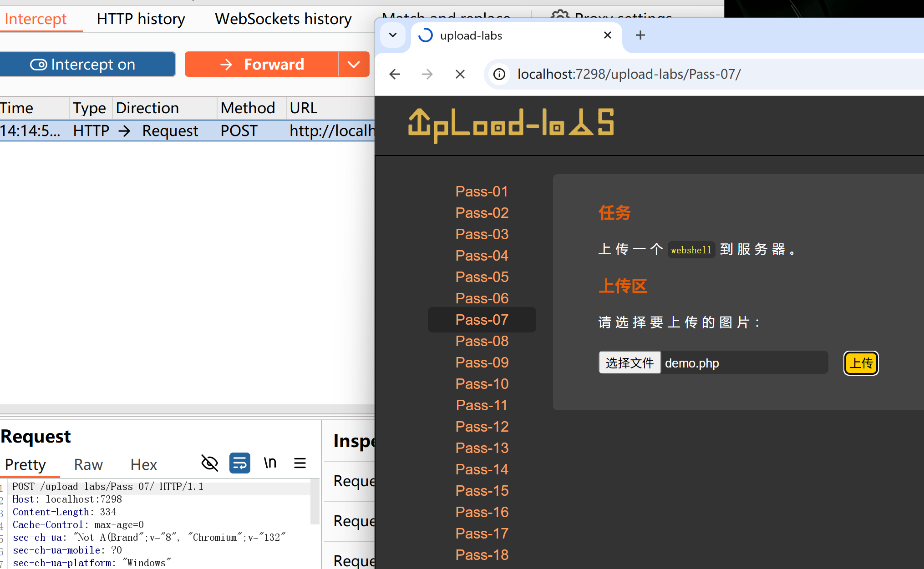Image resolution: width=924 pixels, height=569 pixels.
Task: Switch request view to Hex
Action: point(143,464)
